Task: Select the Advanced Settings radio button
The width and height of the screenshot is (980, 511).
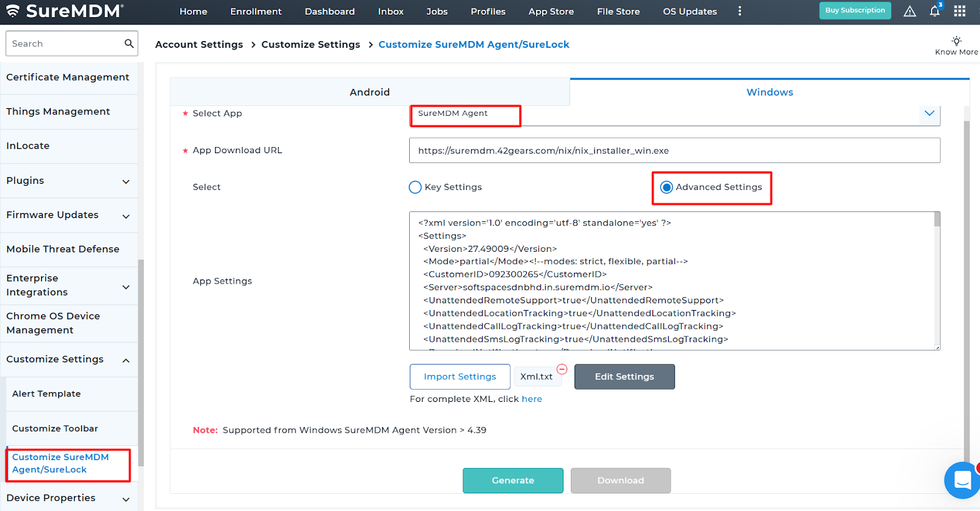Action: pos(666,187)
